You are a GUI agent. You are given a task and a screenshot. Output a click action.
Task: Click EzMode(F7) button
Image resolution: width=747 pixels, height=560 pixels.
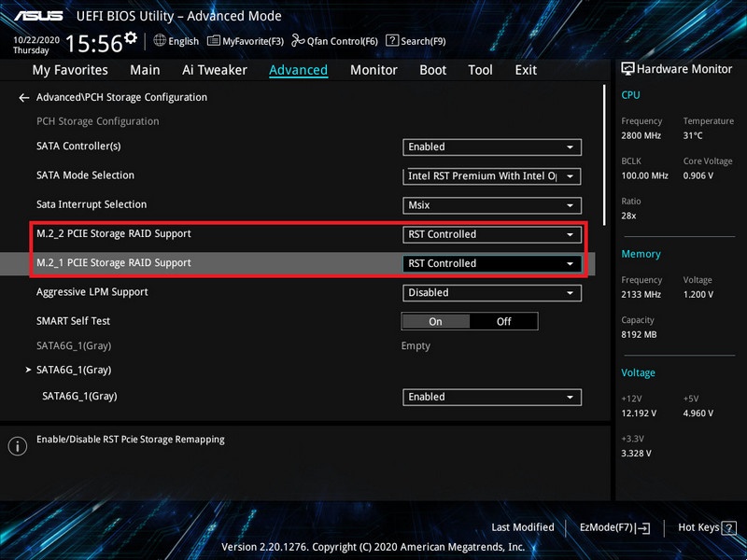tap(615, 527)
